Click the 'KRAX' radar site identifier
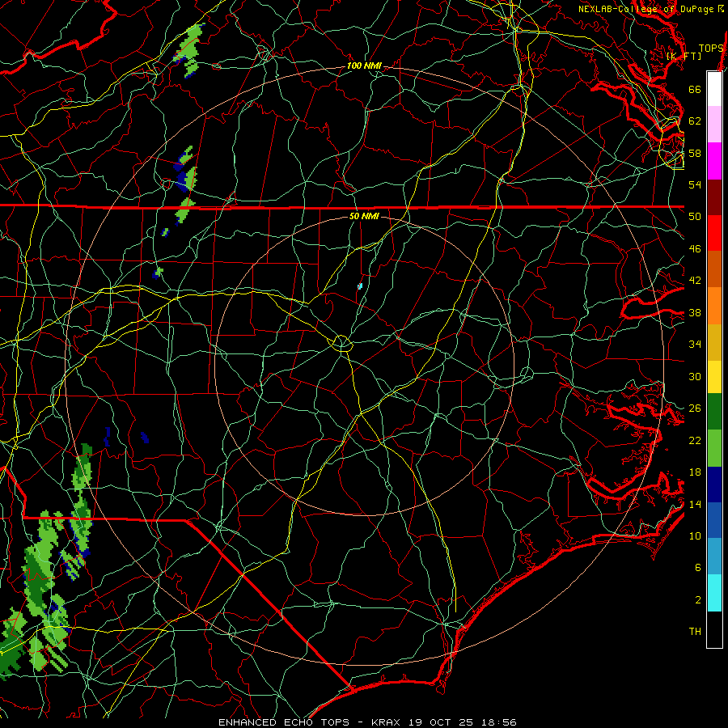The image size is (728, 728). click(387, 722)
